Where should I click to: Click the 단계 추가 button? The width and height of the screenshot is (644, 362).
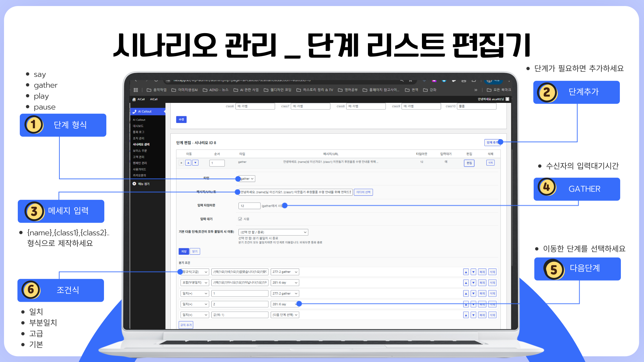coord(491,142)
